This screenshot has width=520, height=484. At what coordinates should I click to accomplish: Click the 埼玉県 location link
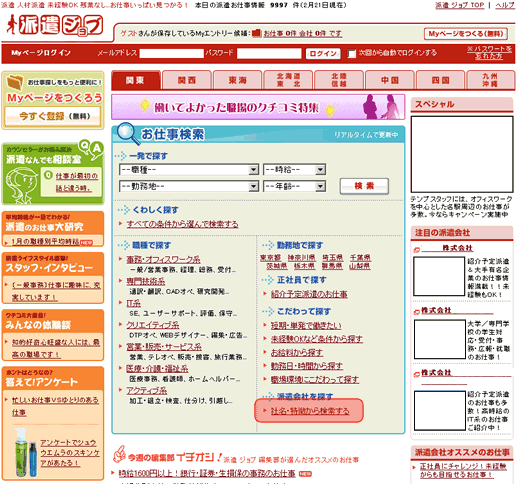[333, 258]
